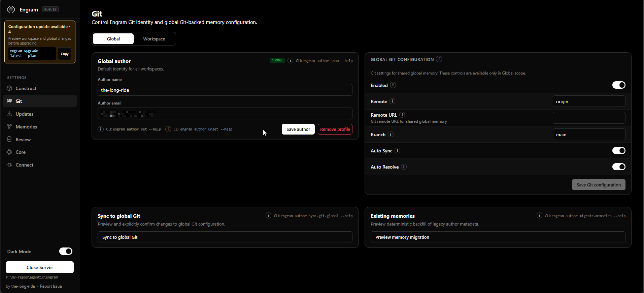Click info icon next to GLOBAL badge
The width and height of the screenshot is (644, 293).
(290, 61)
